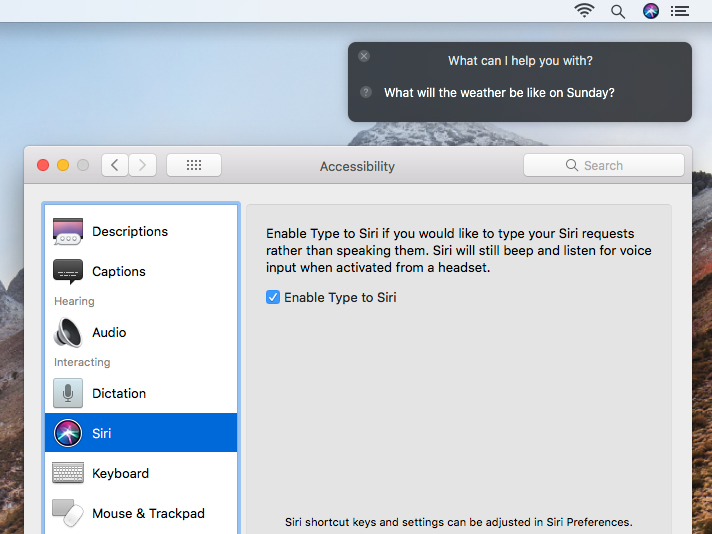Open Notification Center list icon
The width and height of the screenshot is (712, 534).
click(680, 11)
